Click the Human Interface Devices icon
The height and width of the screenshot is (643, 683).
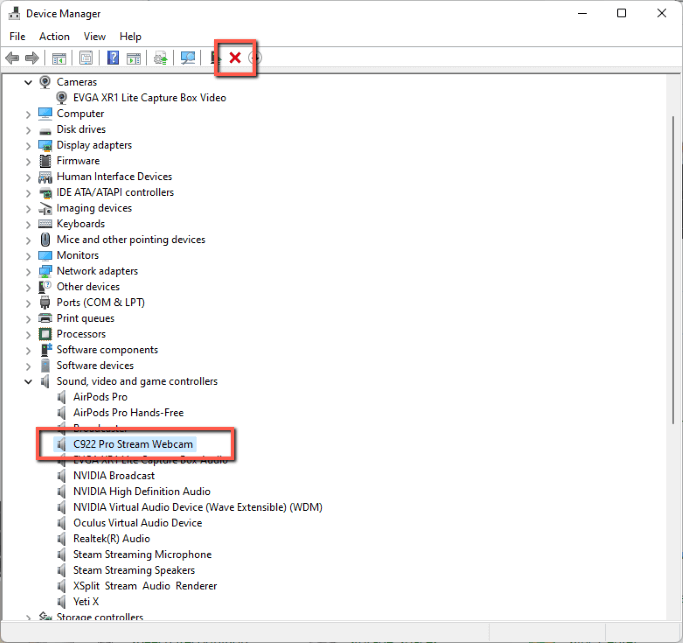coord(45,176)
